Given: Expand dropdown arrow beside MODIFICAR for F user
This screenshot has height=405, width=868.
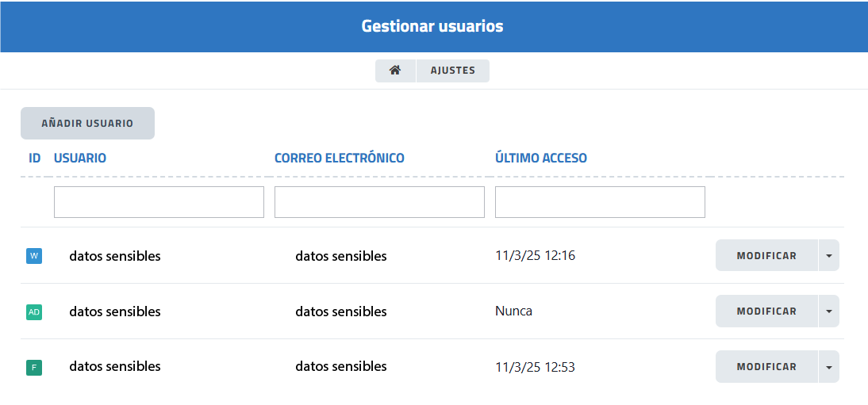Looking at the screenshot, I should (828, 367).
